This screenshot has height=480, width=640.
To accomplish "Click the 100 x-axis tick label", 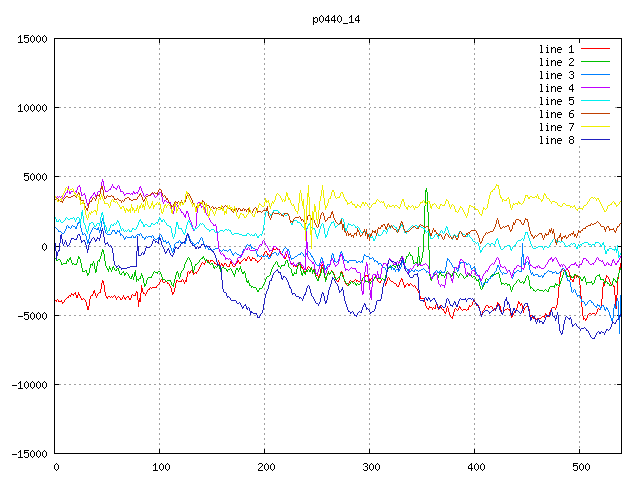I will click(160, 466).
